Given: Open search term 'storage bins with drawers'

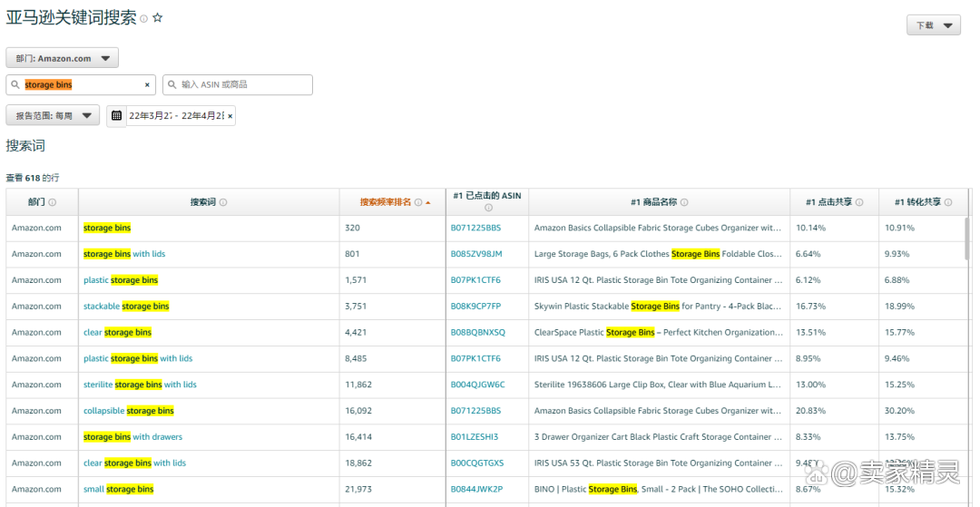Looking at the screenshot, I should click(x=133, y=437).
